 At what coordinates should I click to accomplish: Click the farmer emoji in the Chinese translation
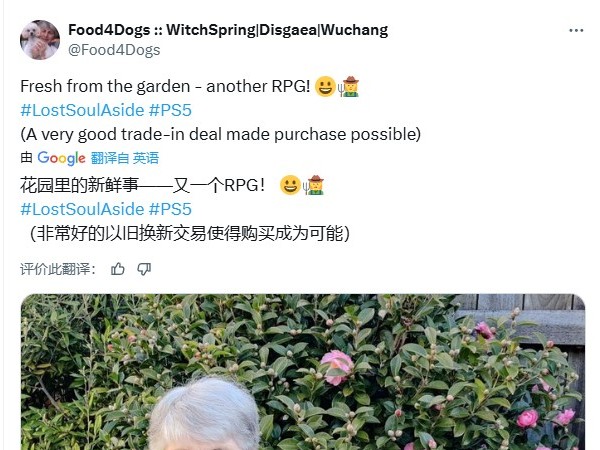pyautogui.click(x=314, y=185)
